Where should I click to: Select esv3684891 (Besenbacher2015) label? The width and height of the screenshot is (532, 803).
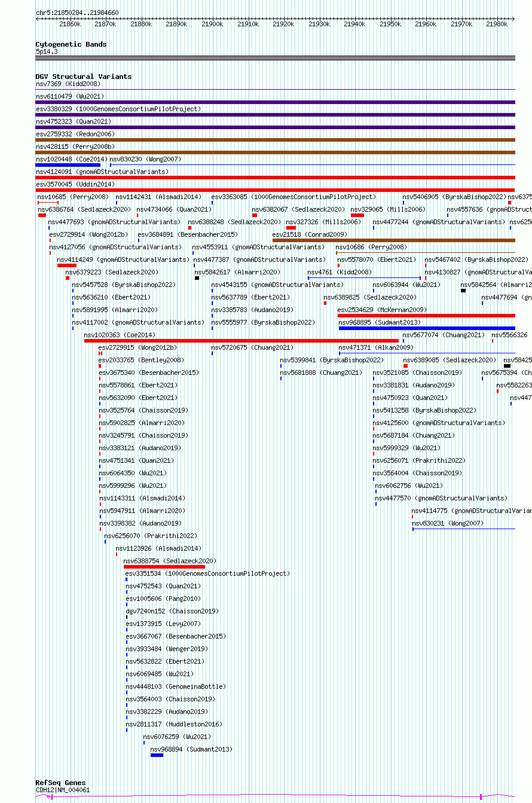coord(188,234)
